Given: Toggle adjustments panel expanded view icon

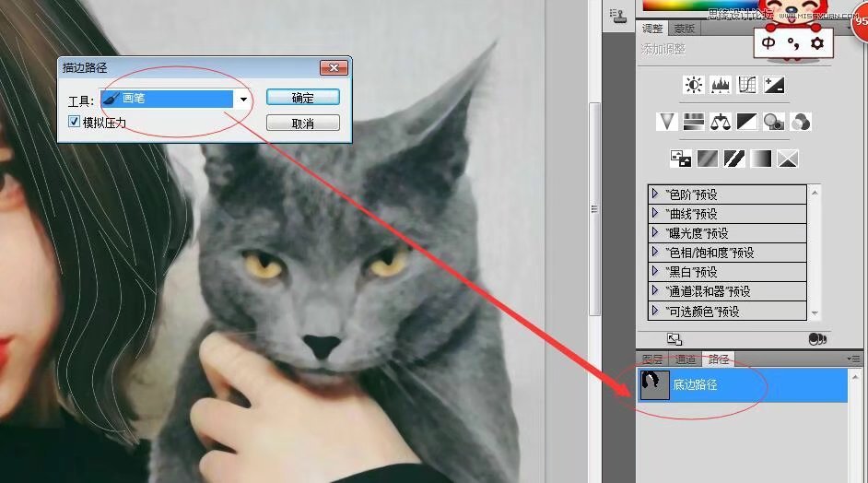Looking at the screenshot, I should tap(674, 339).
